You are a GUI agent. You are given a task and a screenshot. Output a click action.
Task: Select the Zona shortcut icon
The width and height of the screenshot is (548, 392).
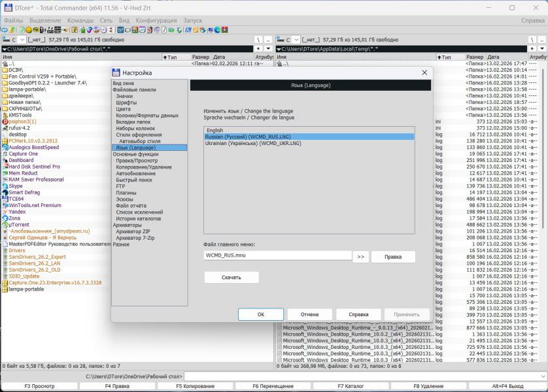click(5, 218)
